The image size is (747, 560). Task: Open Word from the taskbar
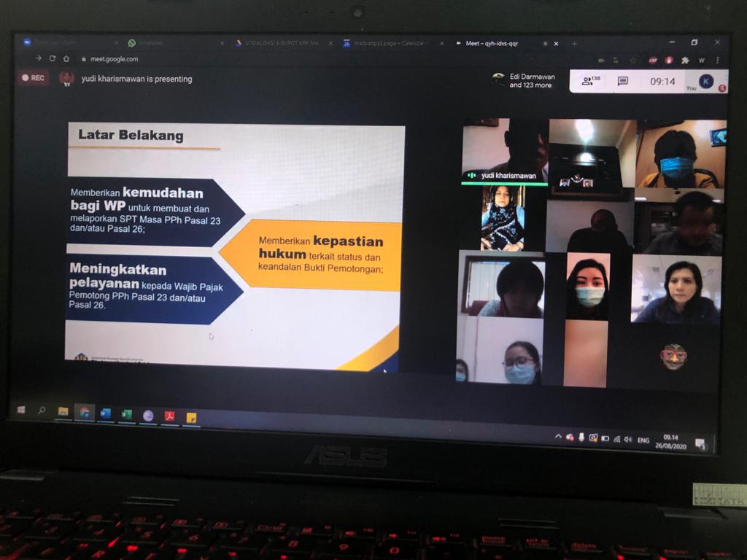[106, 413]
